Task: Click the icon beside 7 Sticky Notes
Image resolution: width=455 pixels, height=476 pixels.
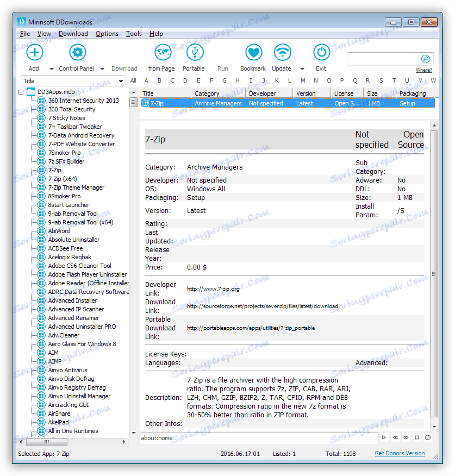Action: tap(41, 118)
